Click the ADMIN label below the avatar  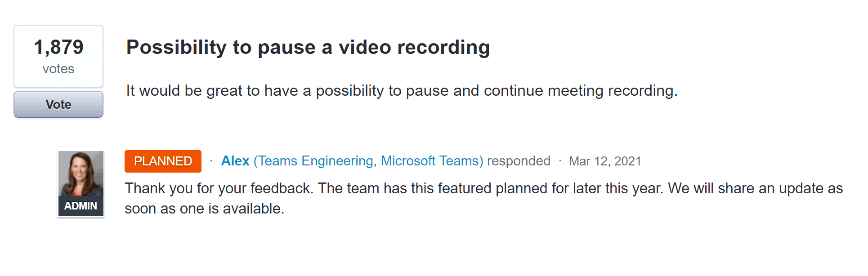point(81,206)
